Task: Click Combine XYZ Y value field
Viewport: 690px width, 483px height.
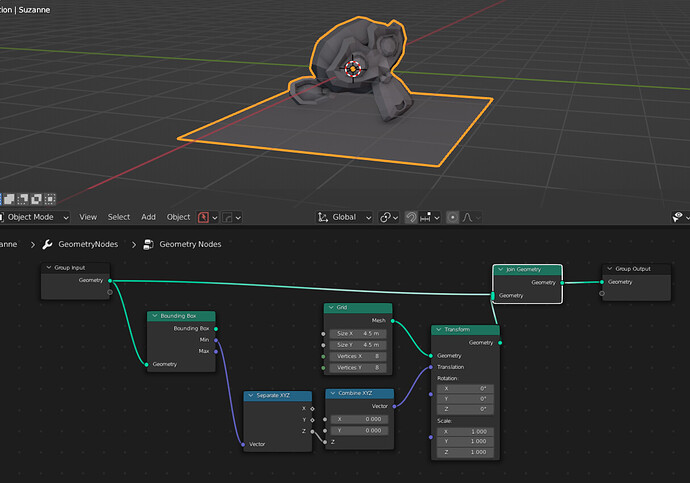Action: (360, 431)
